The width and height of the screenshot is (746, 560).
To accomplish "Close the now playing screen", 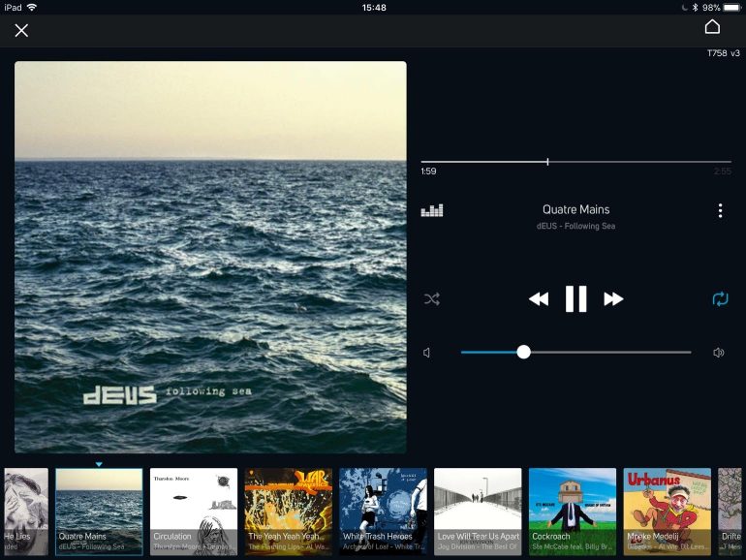I will (x=21, y=30).
